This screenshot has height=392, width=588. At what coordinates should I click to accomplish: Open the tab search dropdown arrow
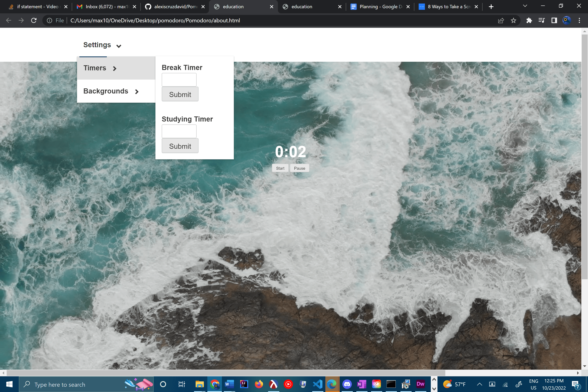click(525, 6)
